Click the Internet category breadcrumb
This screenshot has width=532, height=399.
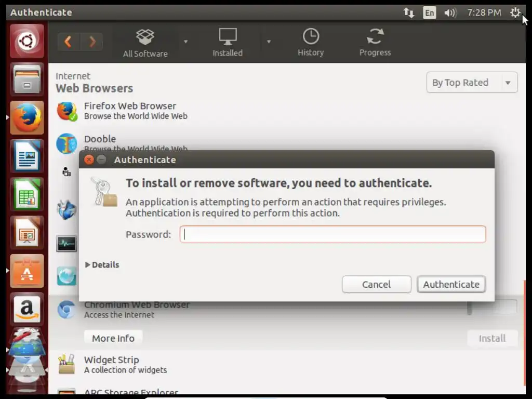[x=73, y=76]
